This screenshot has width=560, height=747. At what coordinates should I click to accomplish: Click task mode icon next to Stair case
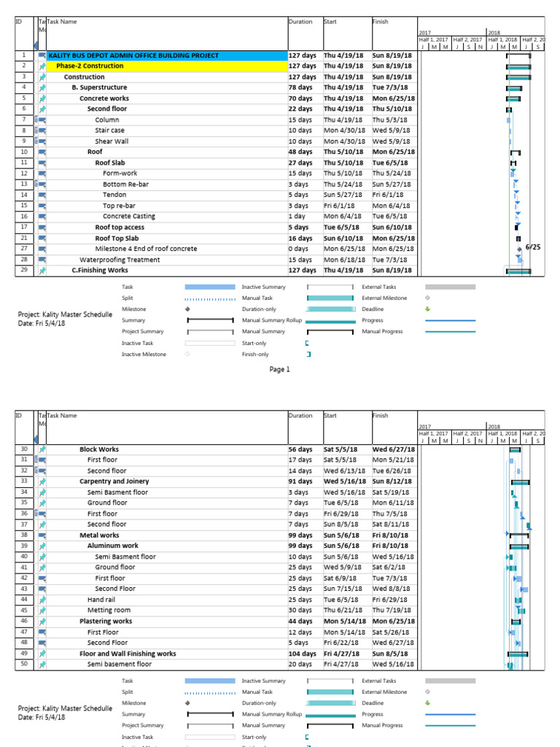click(42, 131)
